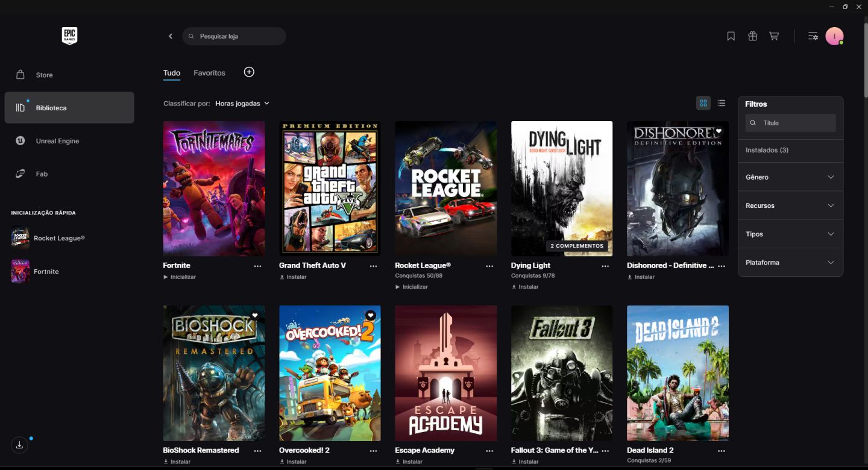The height and width of the screenshot is (470, 868).
Task: Open Rocket League options three-dots menu
Action: point(489,266)
